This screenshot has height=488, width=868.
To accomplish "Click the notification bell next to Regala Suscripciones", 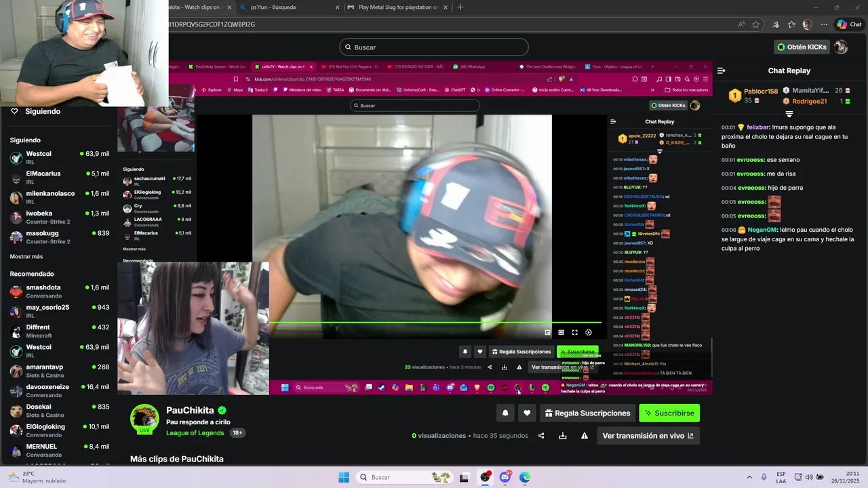I will click(x=505, y=413).
